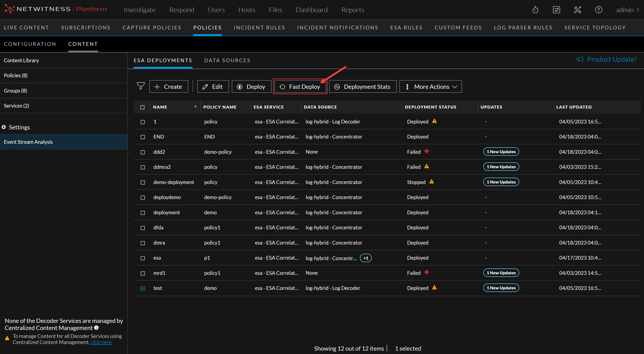The image size is (644, 354).
Task: Click the Name column sort arrow
Action: click(x=196, y=107)
